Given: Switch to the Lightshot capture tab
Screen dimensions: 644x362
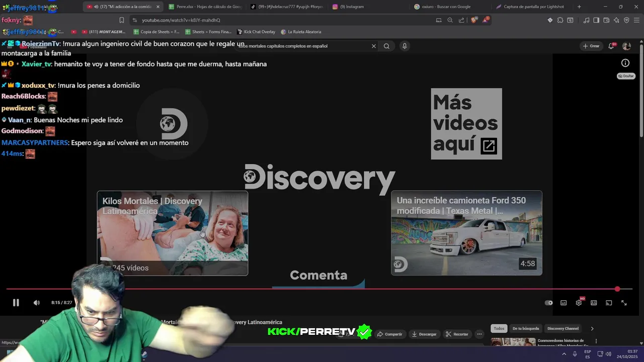Looking at the screenshot, I should 532,7.
